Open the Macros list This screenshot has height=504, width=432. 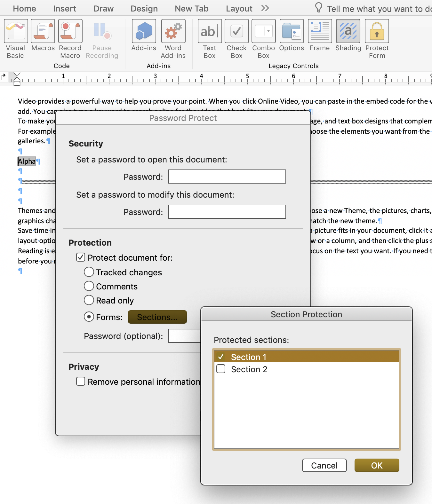pos(43,31)
